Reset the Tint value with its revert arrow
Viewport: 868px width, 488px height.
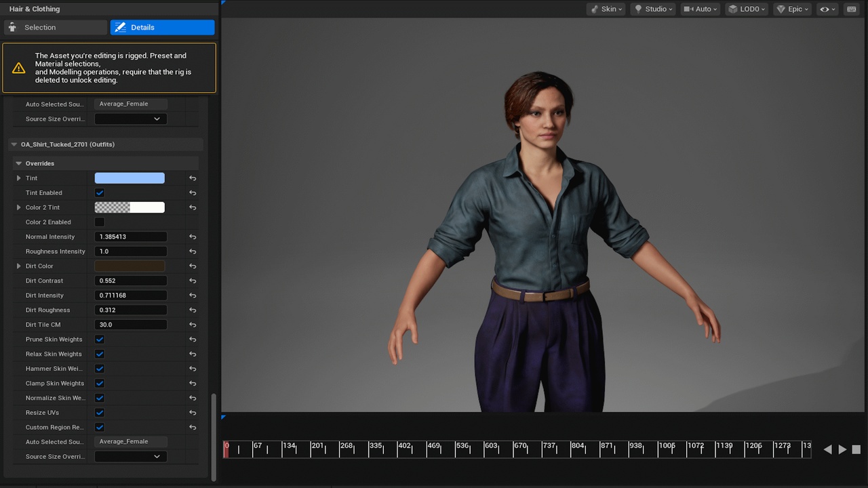[193, 178]
